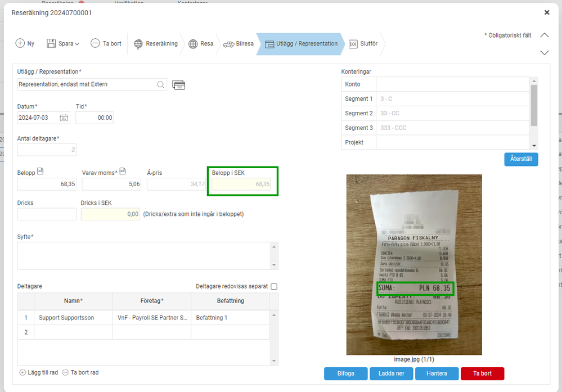
Task: Click the Konto value cell
Action: 453,84
